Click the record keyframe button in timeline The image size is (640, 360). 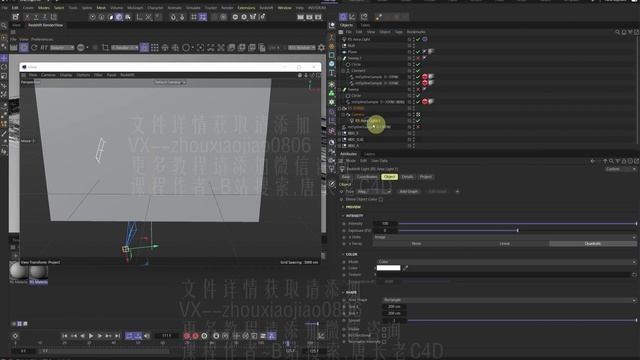tap(187, 336)
